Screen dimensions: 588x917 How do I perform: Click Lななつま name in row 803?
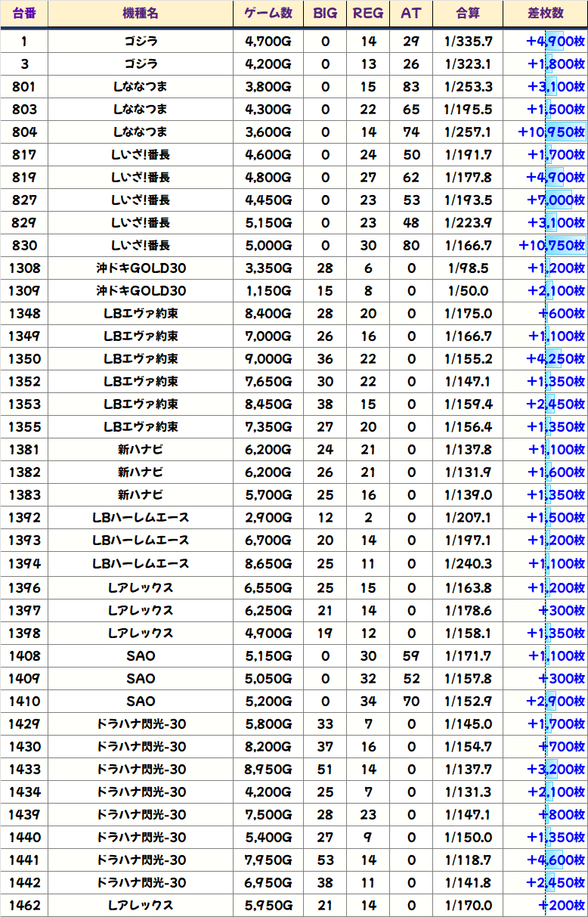point(141,110)
